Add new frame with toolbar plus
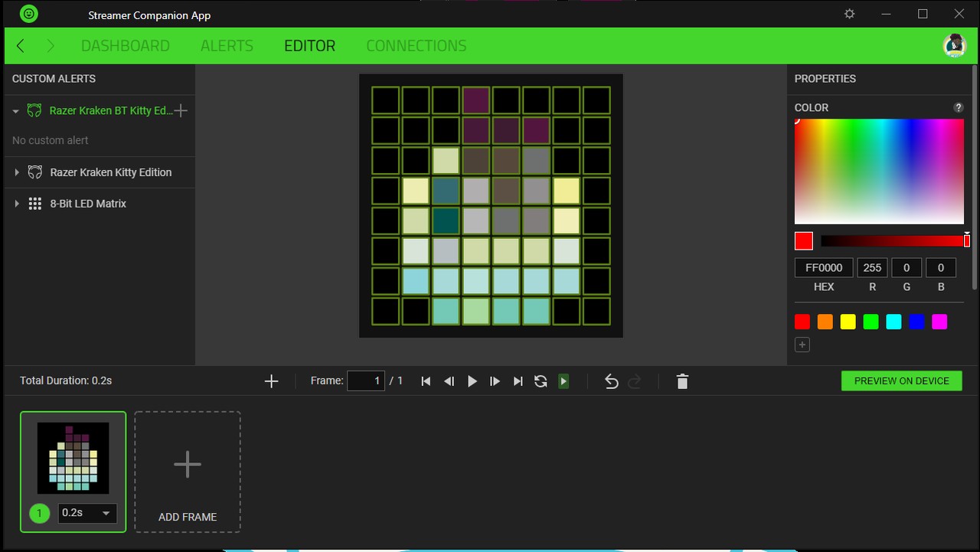This screenshot has width=980, height=552. (271, 381)
